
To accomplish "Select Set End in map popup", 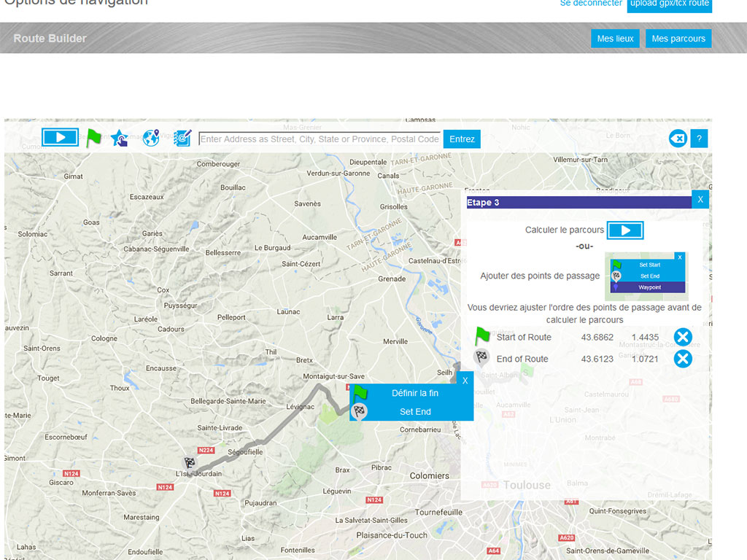I will coord(415,412).
